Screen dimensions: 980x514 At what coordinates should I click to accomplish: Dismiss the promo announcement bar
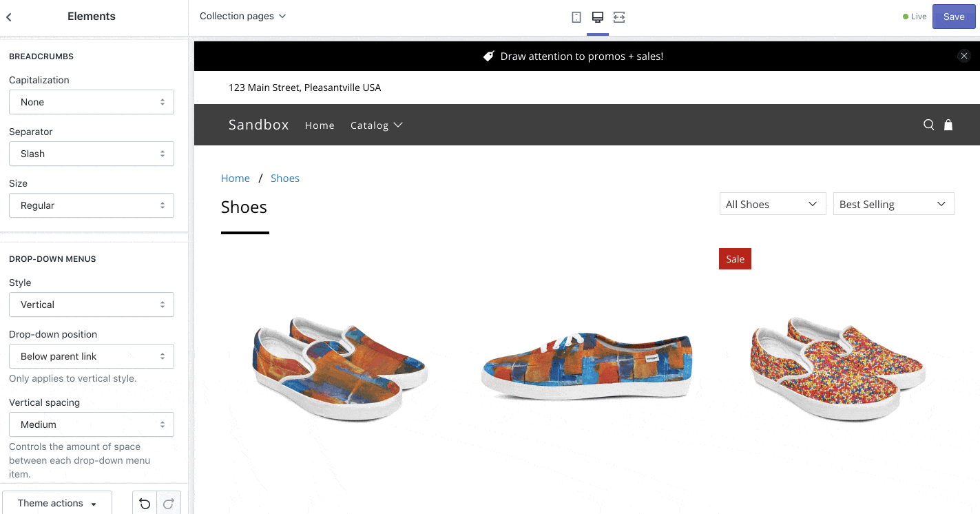(x=964, y=56)
